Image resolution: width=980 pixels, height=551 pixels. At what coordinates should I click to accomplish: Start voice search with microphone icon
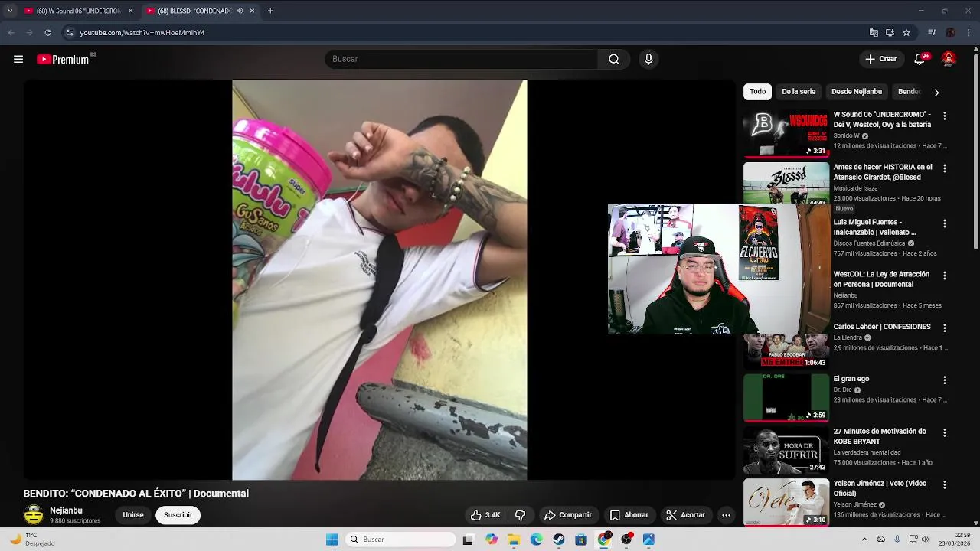click(648, 59)
